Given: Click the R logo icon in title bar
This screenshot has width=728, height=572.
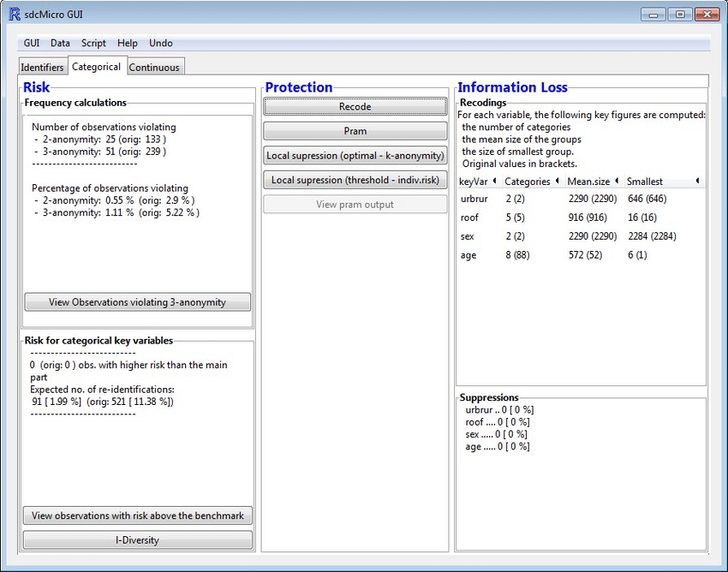Looking at the screenshot, I should (x=14, y=15).
